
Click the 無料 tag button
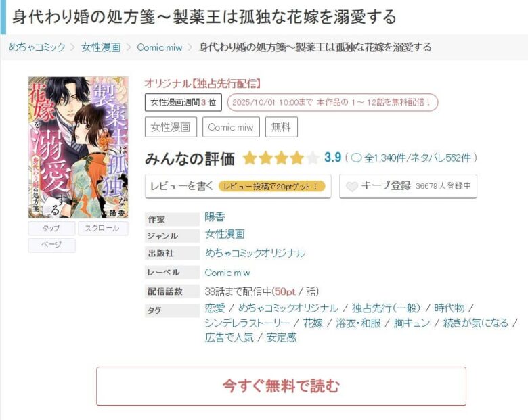[281, 127]
